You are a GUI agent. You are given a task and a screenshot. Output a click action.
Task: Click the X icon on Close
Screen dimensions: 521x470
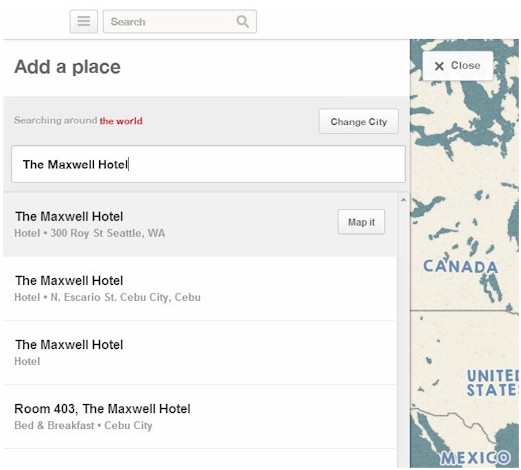439,66
